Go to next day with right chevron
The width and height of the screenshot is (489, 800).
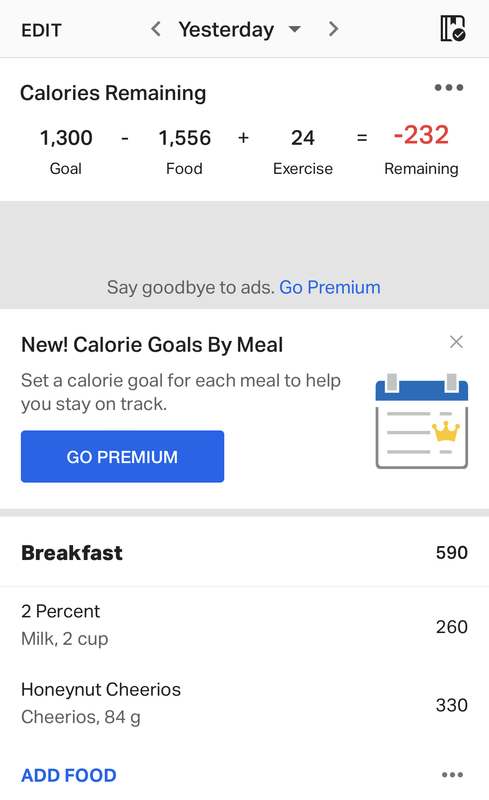click(x=333, y=29)
